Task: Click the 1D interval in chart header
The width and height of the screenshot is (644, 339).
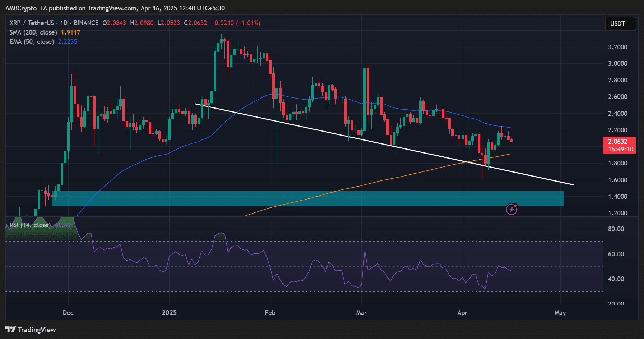Action: [x=64, y=23]
